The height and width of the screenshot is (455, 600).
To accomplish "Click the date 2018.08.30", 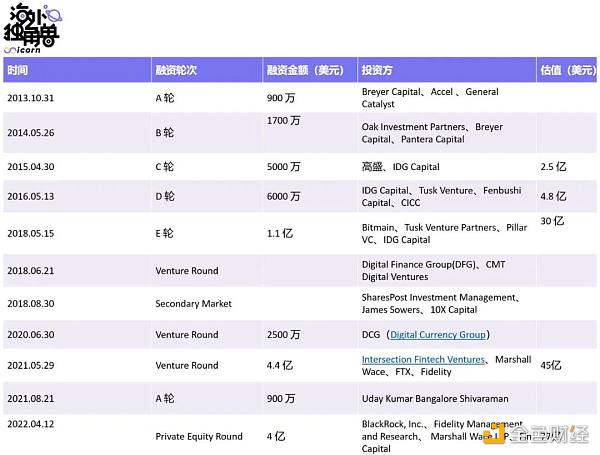I will coord(31,303).
